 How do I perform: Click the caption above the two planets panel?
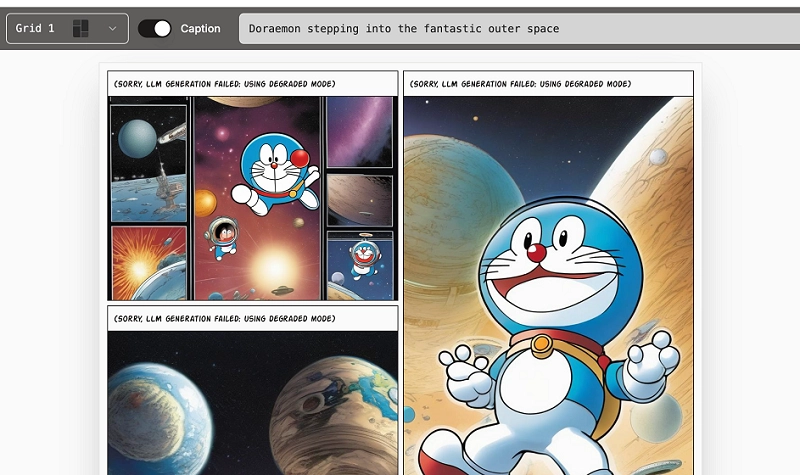click(224, 318)
